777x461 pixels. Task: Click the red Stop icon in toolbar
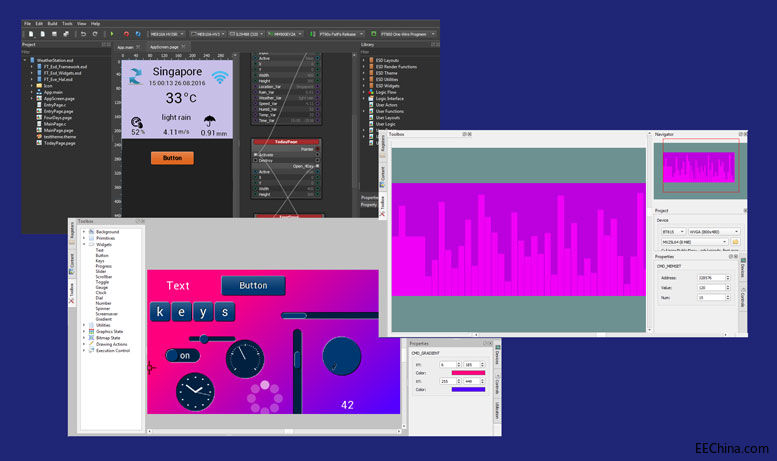click(126, 34)
